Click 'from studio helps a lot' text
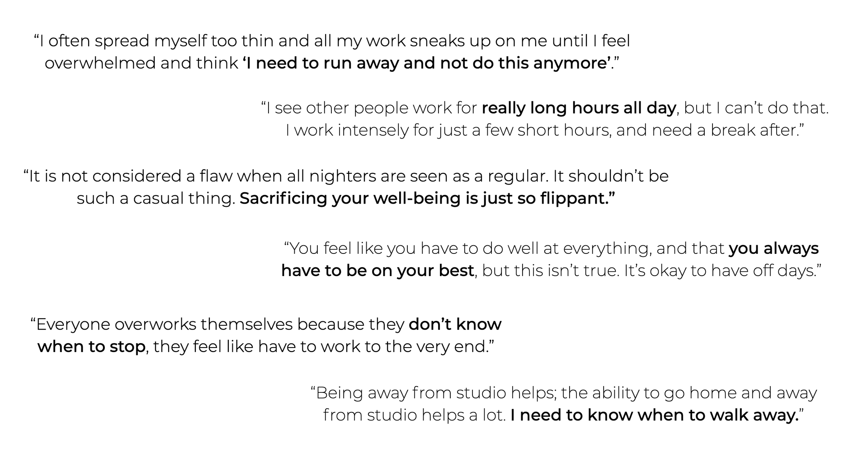The height and width of the screenshot is (458, 868). [x=414, y=415]
